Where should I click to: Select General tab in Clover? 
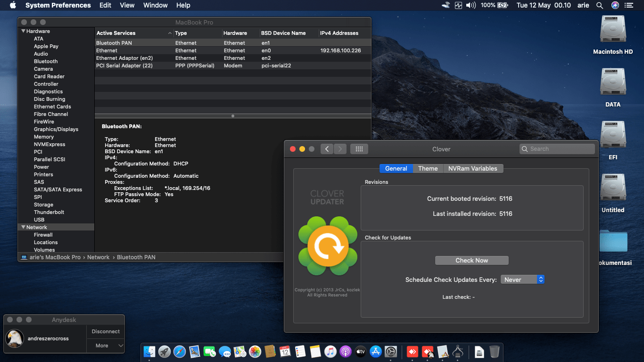point(396,168)
